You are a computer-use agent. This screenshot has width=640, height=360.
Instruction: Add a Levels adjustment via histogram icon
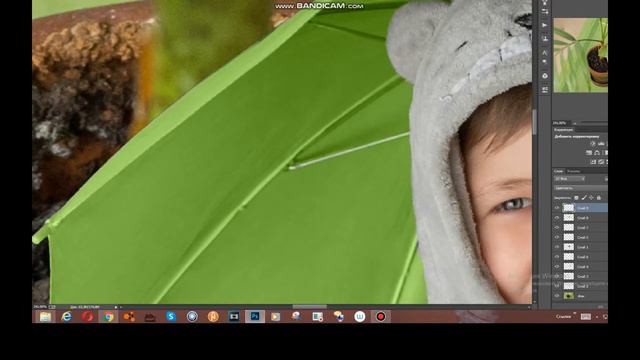601,144
